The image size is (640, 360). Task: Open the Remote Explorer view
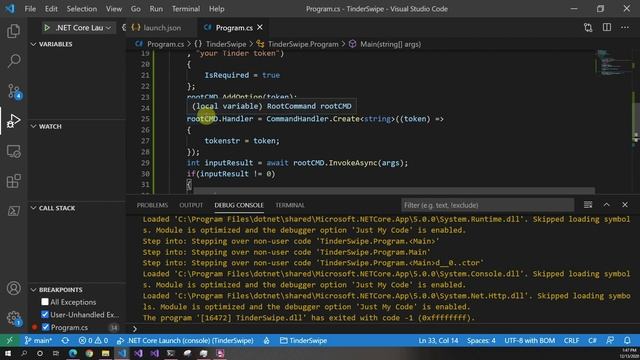13,151
